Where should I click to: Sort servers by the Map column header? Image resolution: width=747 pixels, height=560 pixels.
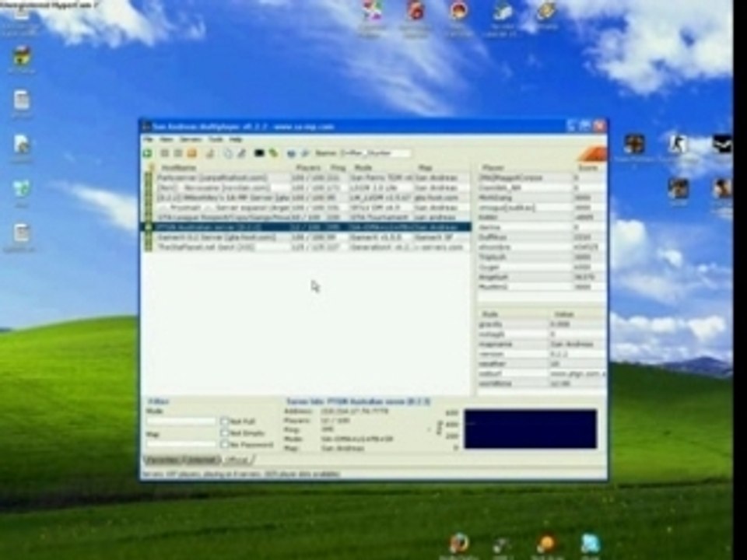tap(442, 168)
